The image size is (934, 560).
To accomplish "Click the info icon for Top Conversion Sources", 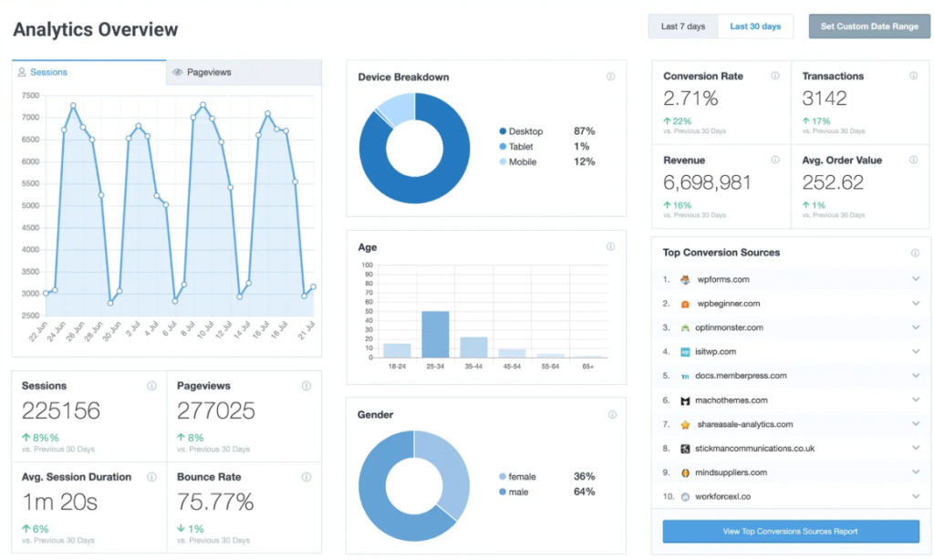I will click(x=914, y=254).
